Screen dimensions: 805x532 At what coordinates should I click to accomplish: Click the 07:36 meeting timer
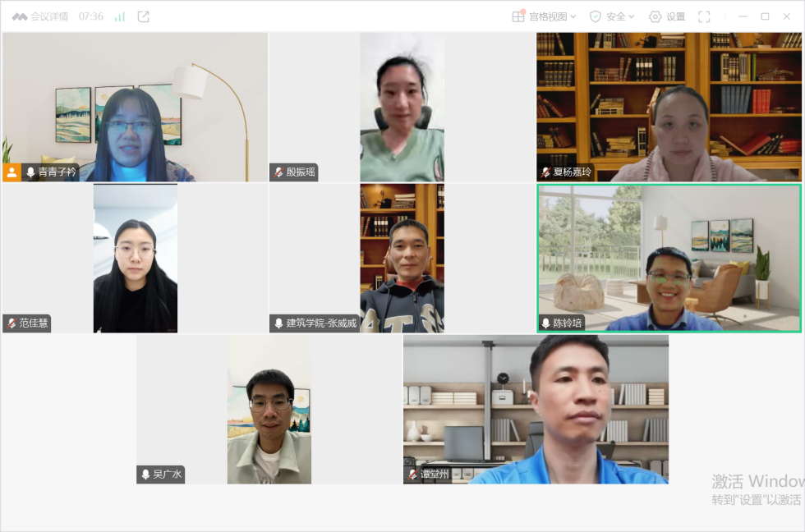91,16
